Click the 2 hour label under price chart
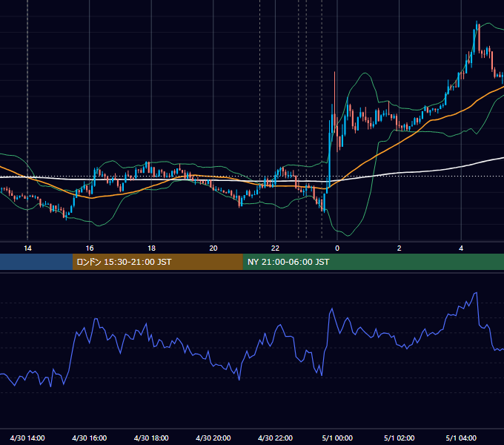504x445 pixels. 399,248
